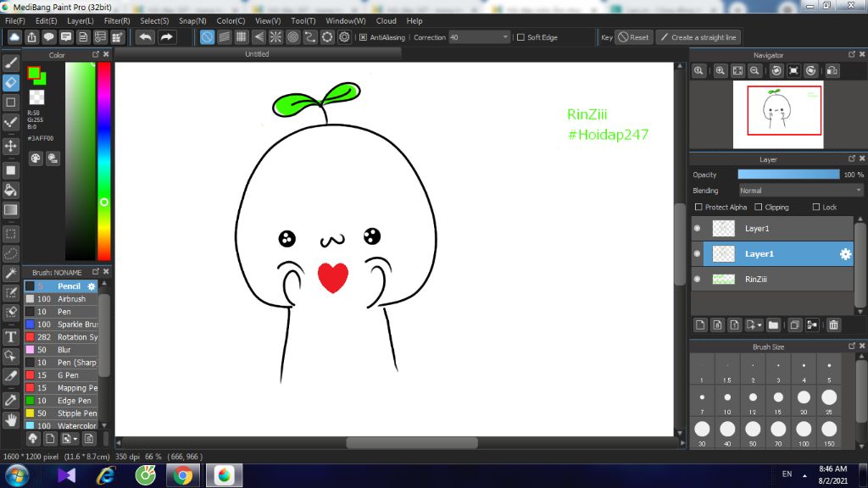Activate the Magic Wand selection tool

click(11, 273)
